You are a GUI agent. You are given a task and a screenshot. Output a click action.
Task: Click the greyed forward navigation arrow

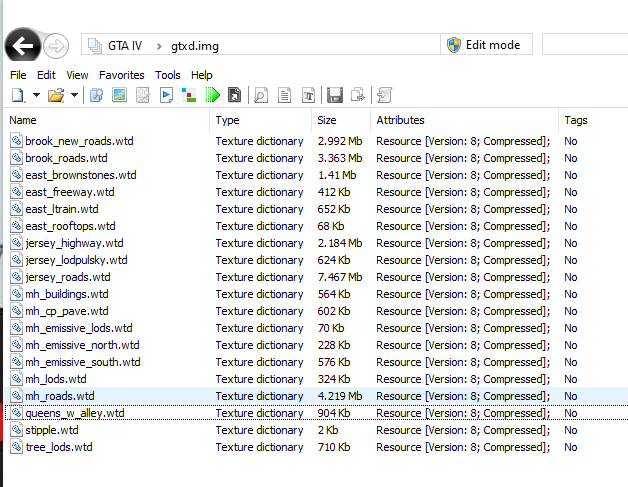56,46
